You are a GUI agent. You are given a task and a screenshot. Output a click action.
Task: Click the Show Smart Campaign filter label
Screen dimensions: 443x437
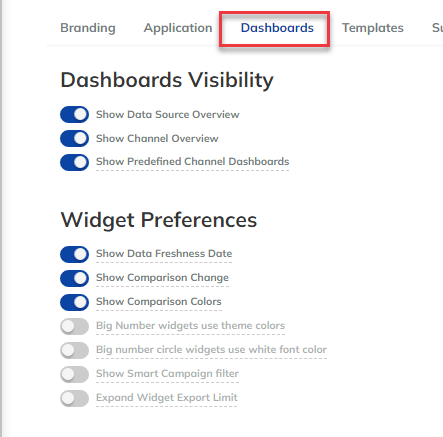click(167, 374)
